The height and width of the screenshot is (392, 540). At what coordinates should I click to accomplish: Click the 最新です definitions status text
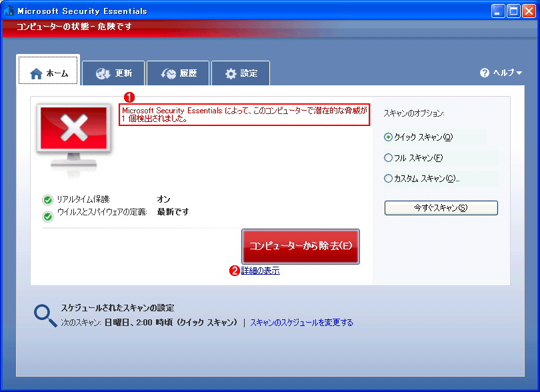click(x=173, y=212)
